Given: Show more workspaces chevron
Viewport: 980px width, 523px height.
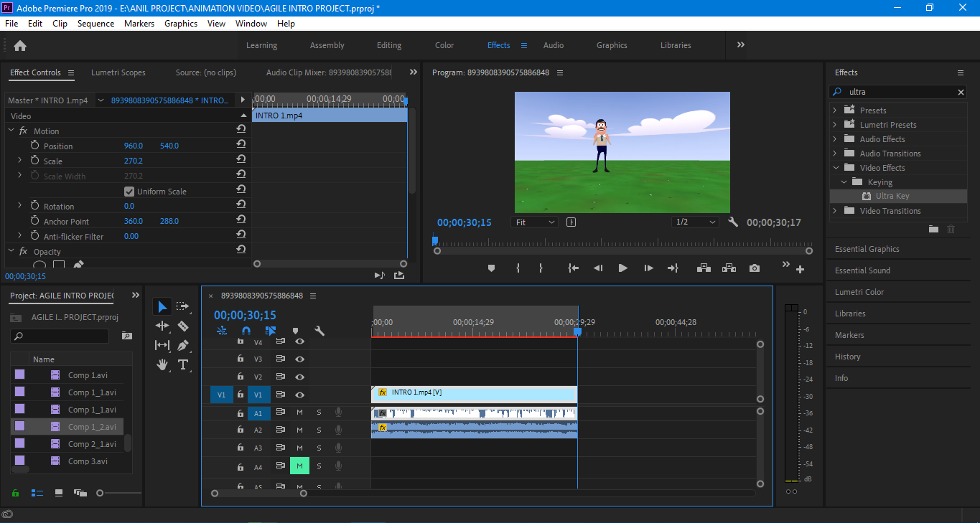Looking at the screenshot, I should 740,44.
